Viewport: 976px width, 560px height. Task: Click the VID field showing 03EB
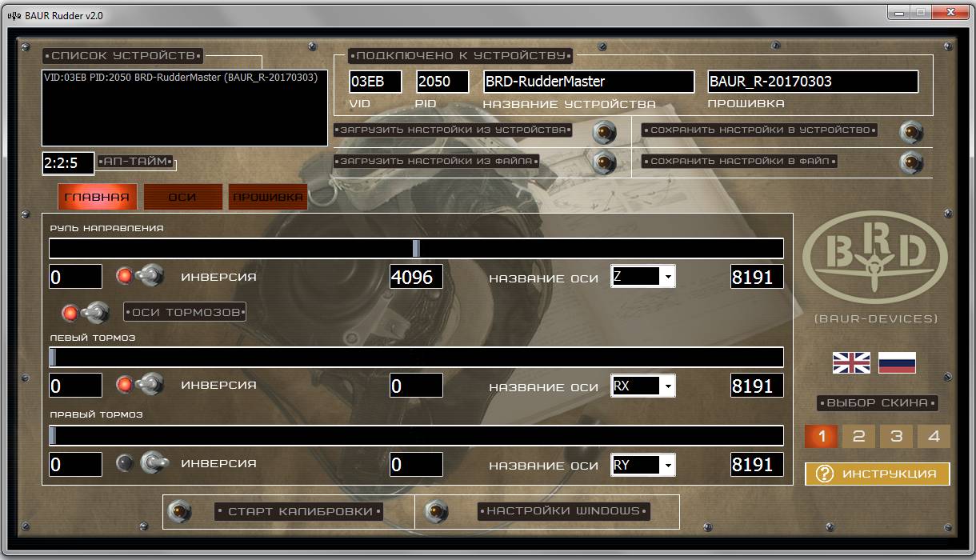pos(375,82)
